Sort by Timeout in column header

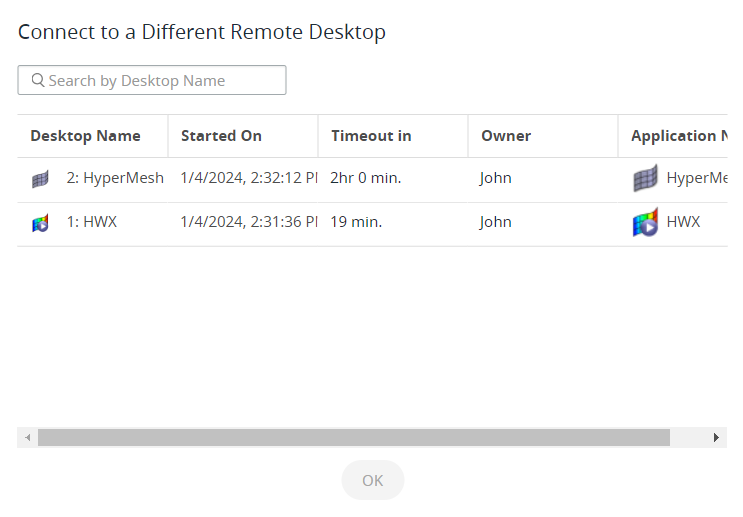click(371, 136)
